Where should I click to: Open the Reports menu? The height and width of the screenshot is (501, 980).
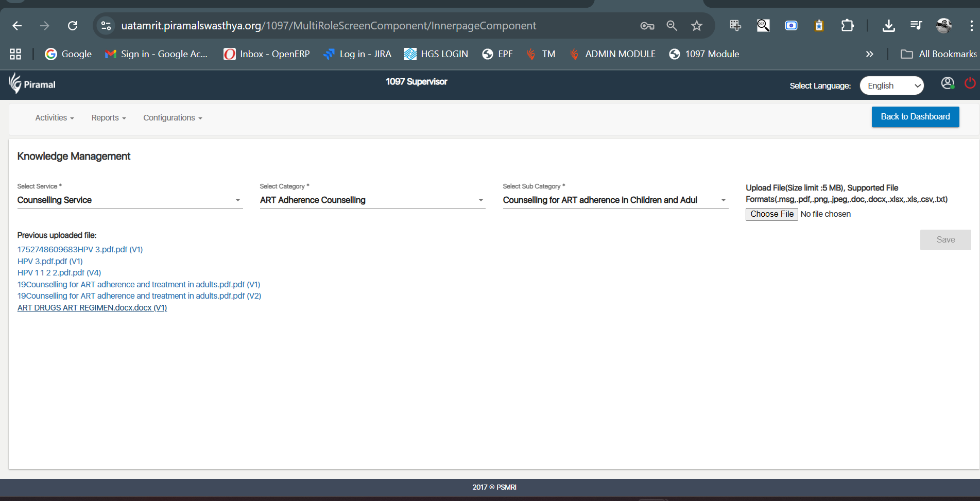point(109,118)
